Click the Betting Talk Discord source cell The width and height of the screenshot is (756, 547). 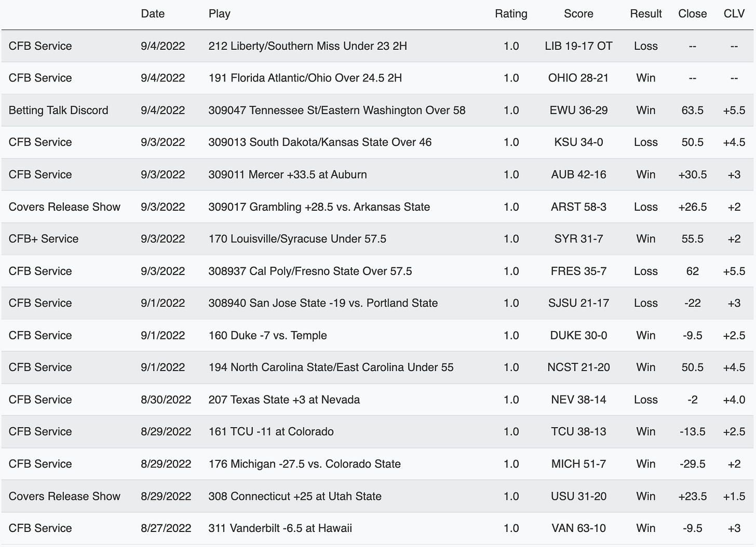click(59, 111)
